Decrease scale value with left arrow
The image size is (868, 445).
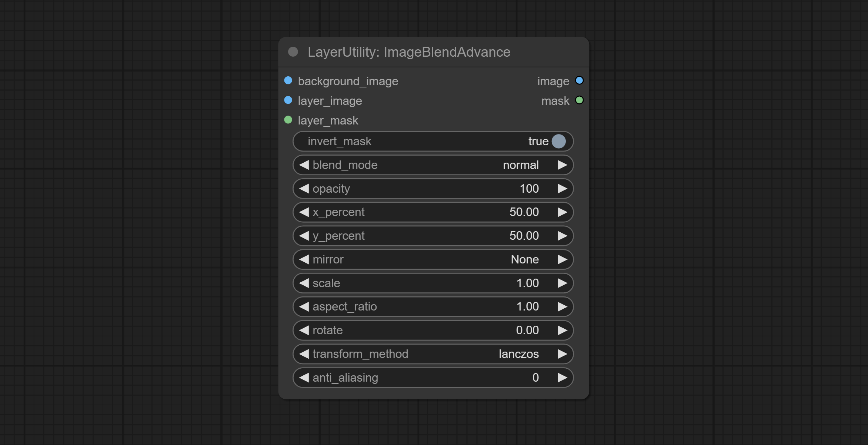[304, 283]
